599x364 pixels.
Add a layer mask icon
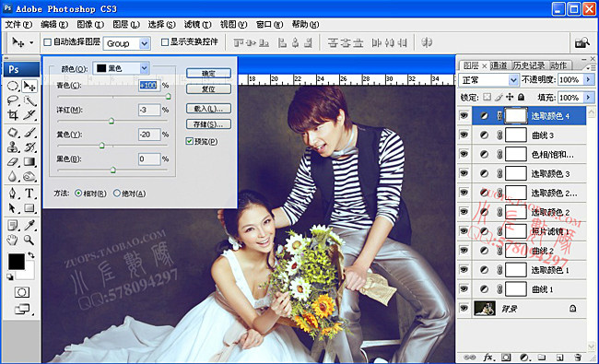click(506, 358)
